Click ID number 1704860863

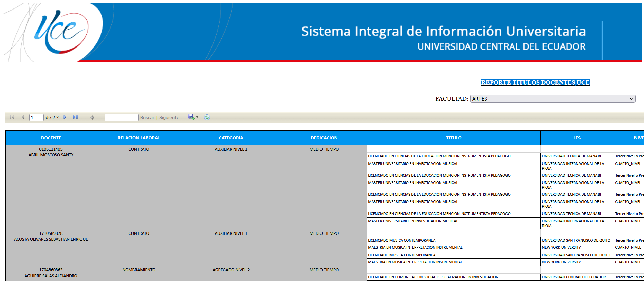(x=51, y=270)
